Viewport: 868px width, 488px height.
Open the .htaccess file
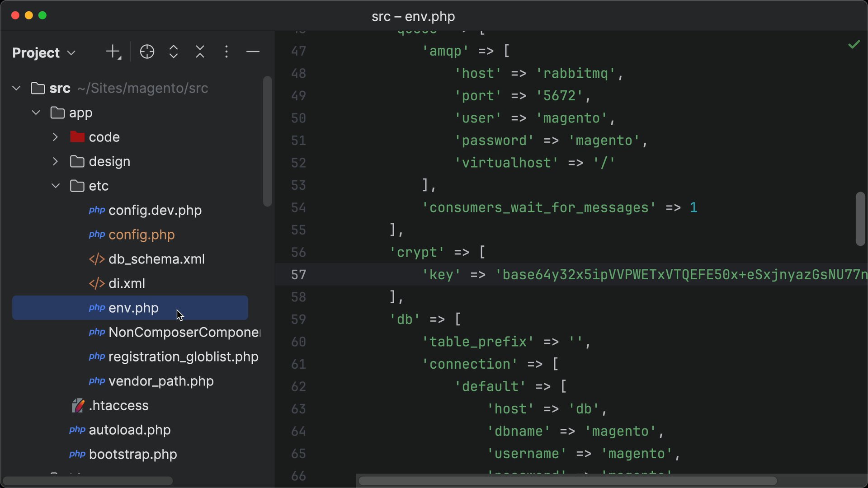coord(118,405)
